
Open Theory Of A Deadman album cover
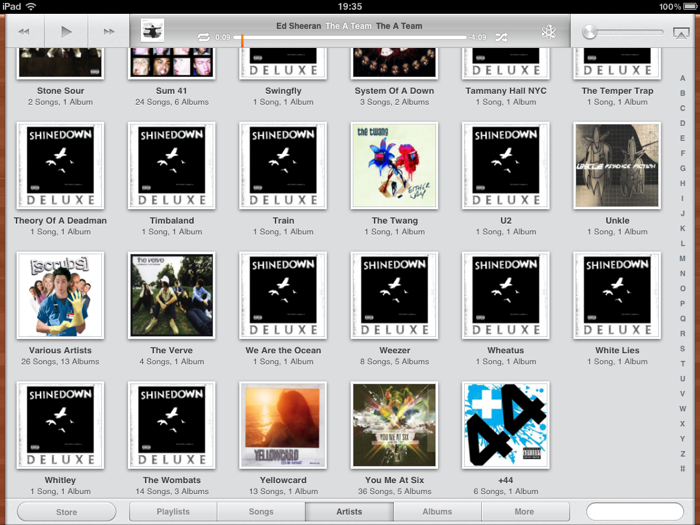pos(60,166)
